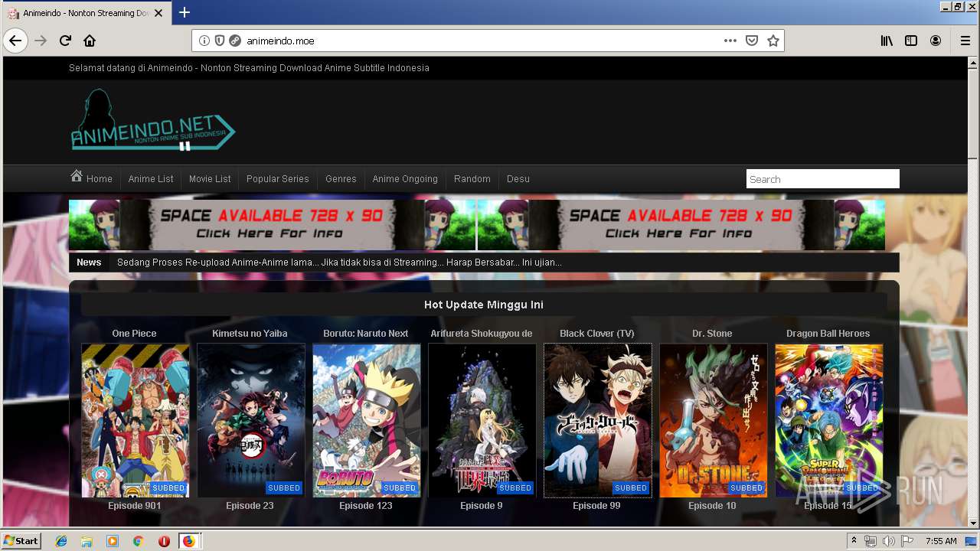The height and width of the screenshot is (551, 980).
Task: Open the Windows Start menu
Action: 21,540
